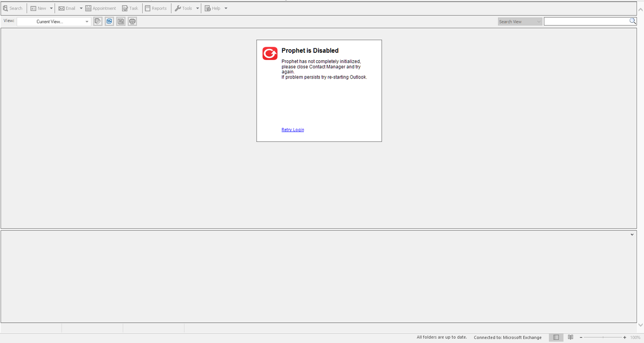644x343 pixels.
Task: Expand the New button dropdown arrow
Action: (51, 8)
